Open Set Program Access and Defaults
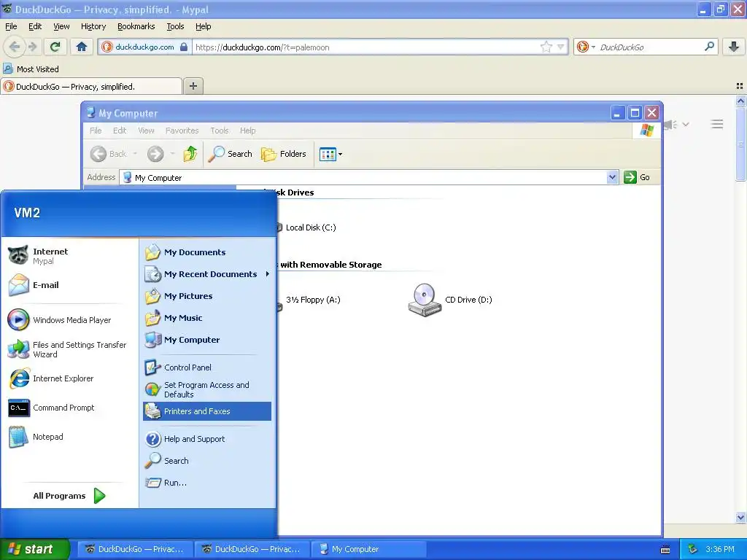Image resolution: width=747 pixels, height=560 pixels. pyautogui.click(x=206, y=389)
